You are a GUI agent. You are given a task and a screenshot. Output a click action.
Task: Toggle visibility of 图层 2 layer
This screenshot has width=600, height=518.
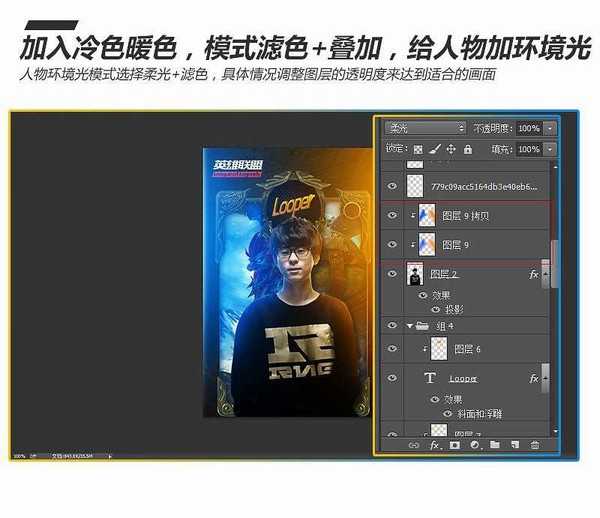pos(392,274)
